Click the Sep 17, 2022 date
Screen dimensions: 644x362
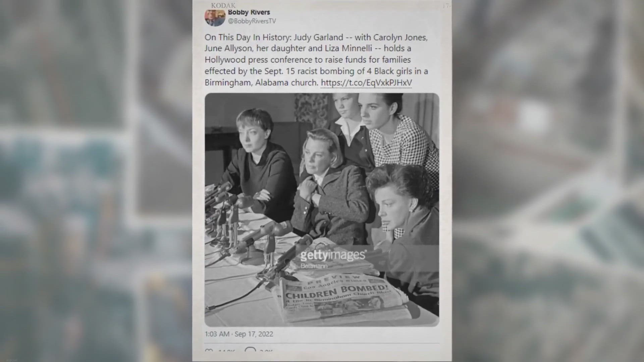coord(254,334)
